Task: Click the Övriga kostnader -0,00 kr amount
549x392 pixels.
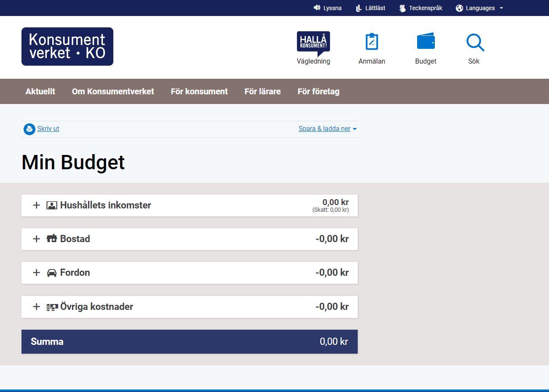Action: tap(332, 307)
